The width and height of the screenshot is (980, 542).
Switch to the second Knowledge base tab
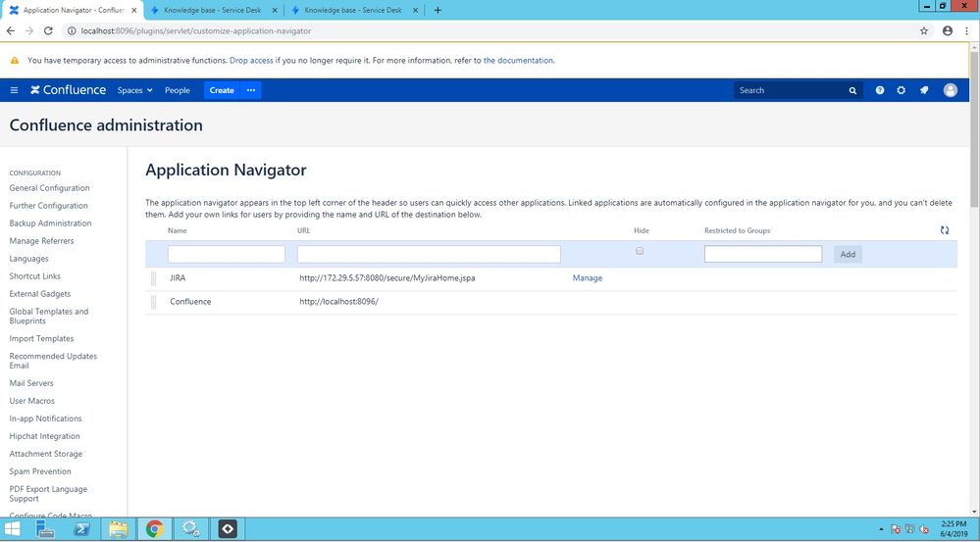pos(213,10)
